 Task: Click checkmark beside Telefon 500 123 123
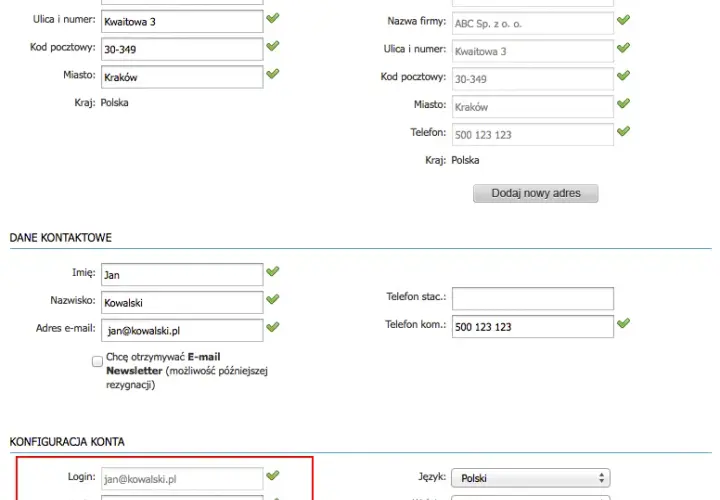pos(623,131)
